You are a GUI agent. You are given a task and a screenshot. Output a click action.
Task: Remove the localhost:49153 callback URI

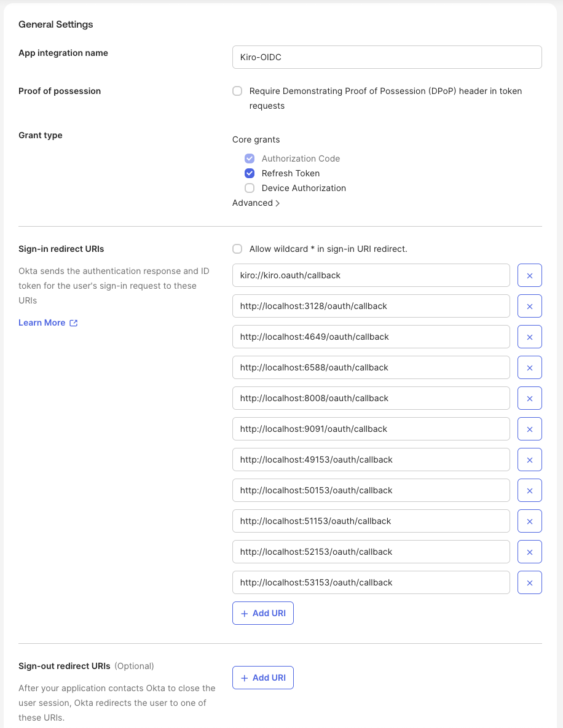(x=529, y=460)
